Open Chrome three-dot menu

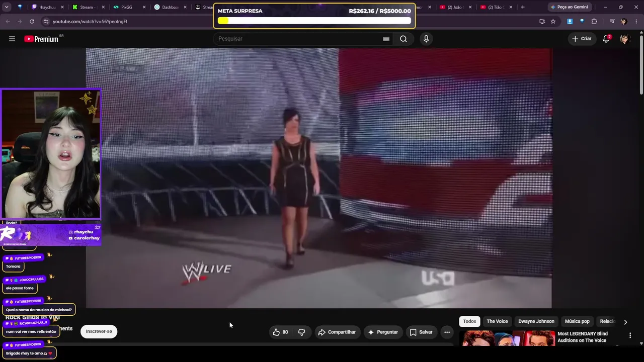click(x=636, y=21)
